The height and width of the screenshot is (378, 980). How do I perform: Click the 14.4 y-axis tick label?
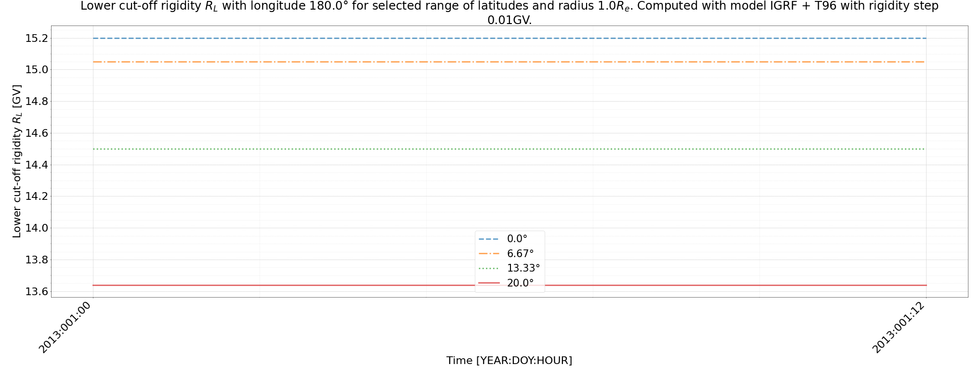pyautogui.click(x=37, y=165)
